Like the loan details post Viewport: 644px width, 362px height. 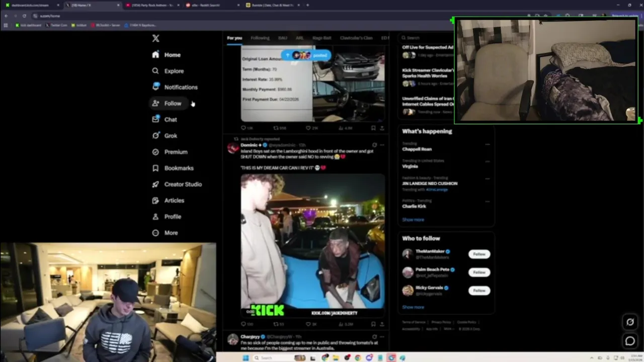pos(312,128)
